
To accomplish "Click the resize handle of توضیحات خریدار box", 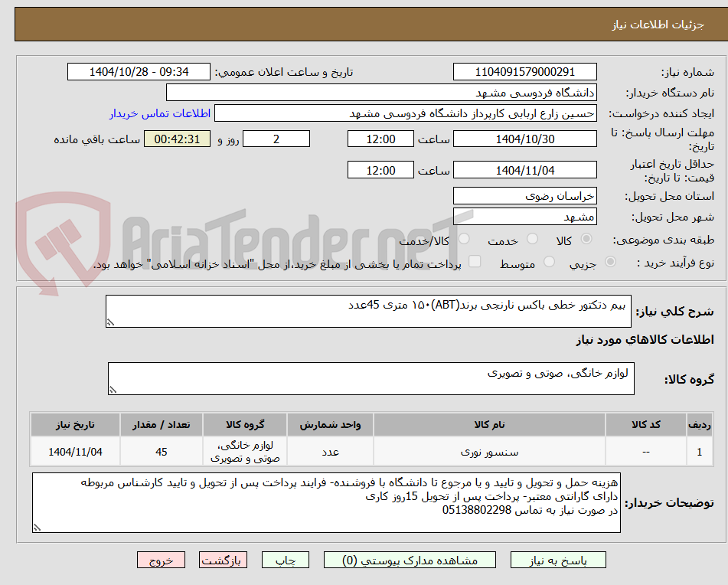I will pyautogui.click(x=37, y=528).
